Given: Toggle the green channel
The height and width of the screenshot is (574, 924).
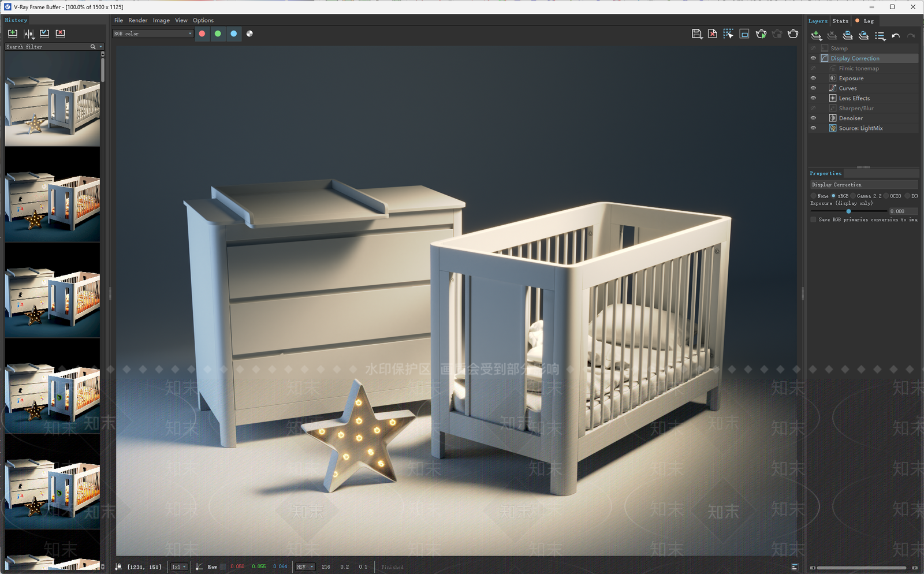Looking at the screenshot, I should pos(218,33).
